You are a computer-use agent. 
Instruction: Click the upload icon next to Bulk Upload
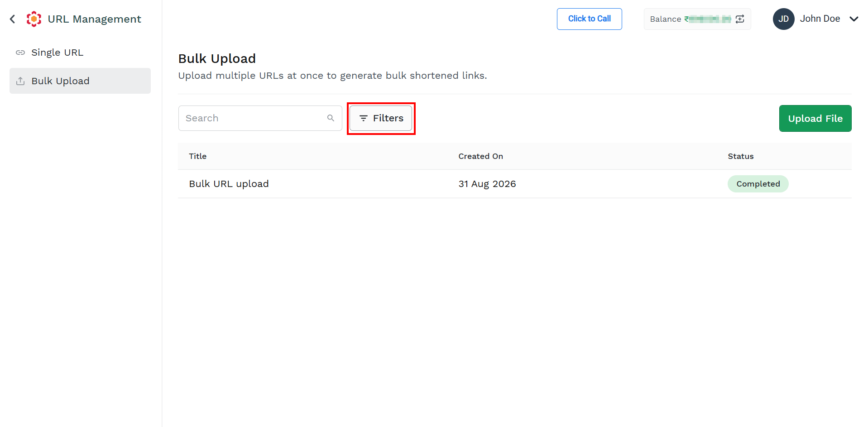pyautogui.click(x=20, y=81)
